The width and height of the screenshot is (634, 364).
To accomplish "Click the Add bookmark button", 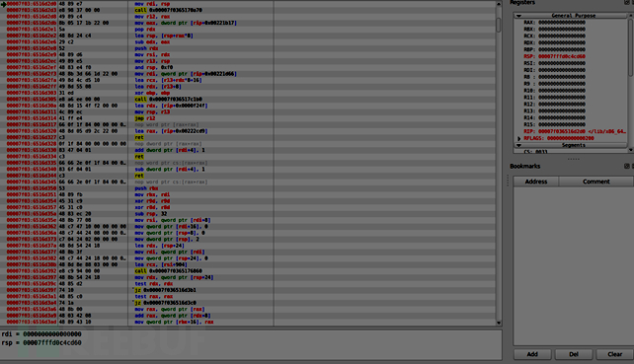I will (x=532, y=354).
